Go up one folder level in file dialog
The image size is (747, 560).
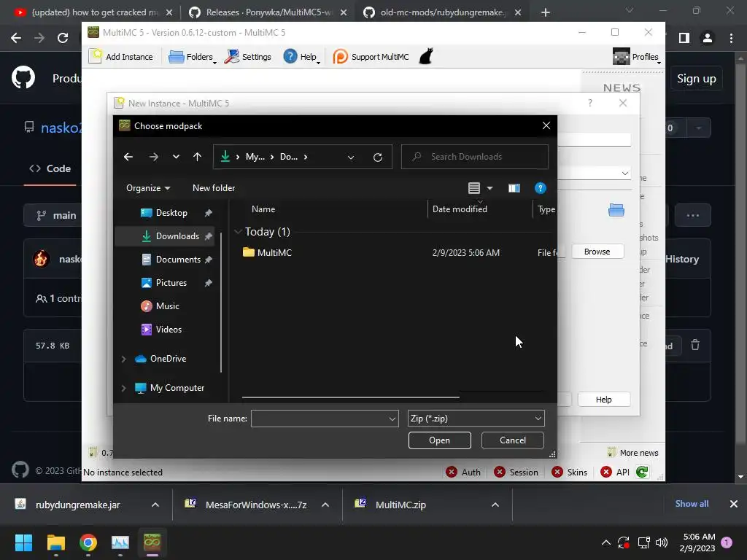pos(197,157)
